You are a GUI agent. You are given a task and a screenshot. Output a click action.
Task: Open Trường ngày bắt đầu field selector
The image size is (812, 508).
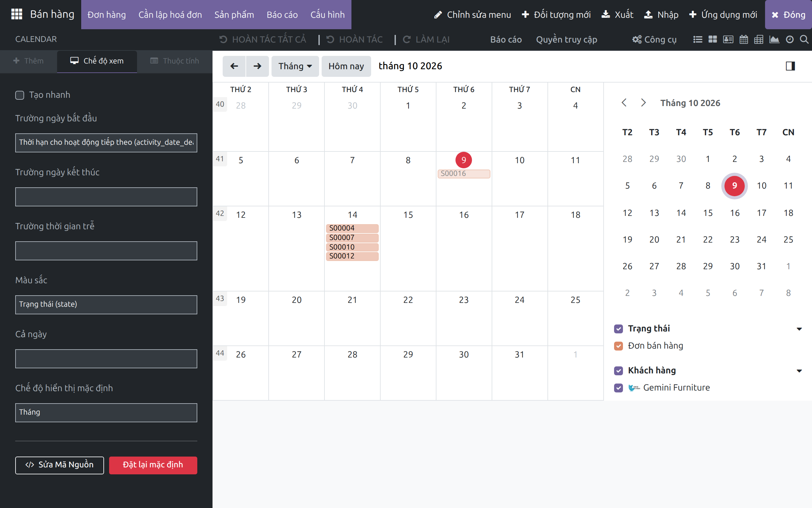106,143
